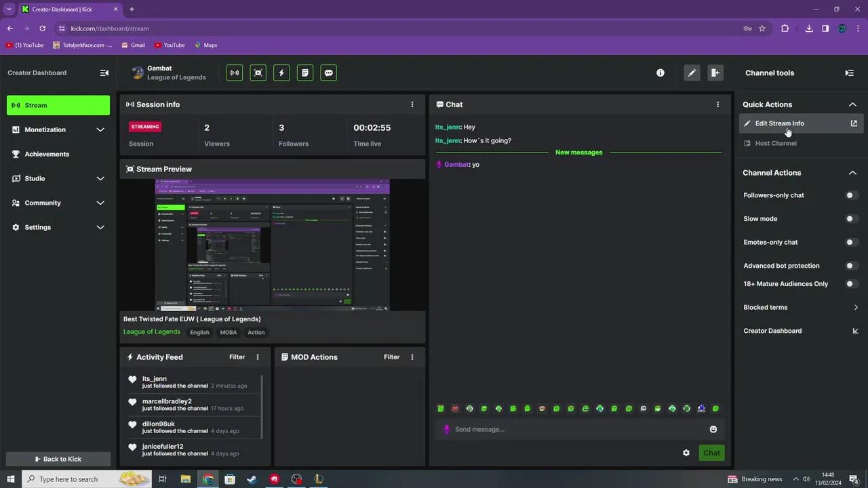
Task: Collapse the Quick Actions section
Action: pyautogui.click(x=852, y=104)
